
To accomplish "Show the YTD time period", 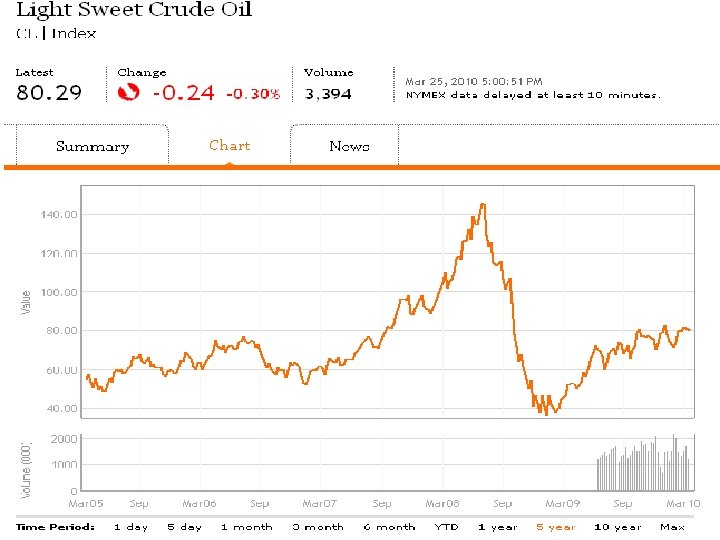I will point(446,527).
